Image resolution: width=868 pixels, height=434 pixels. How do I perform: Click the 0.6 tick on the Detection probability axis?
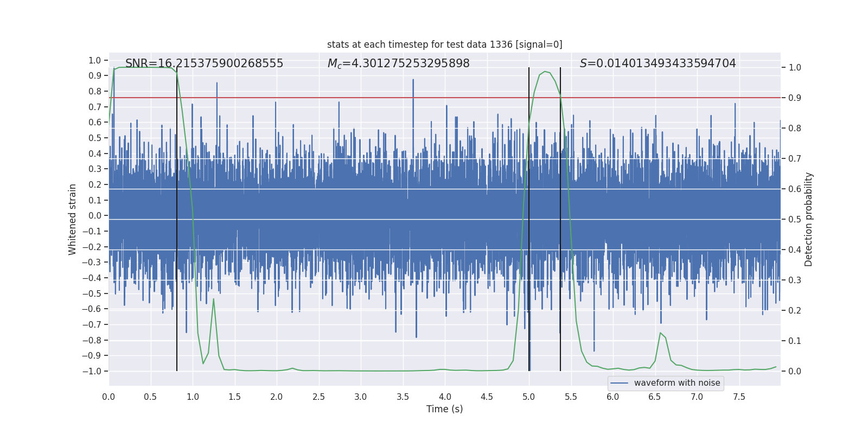pyautogui.click(x=795, y=189)
